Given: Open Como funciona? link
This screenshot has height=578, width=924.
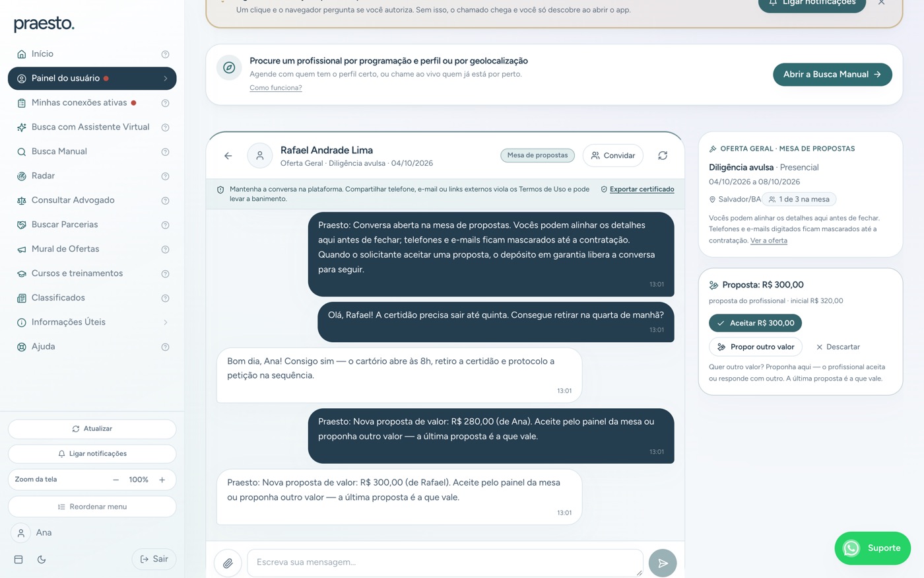Looking at the screenshot, I should (x=276, y=88).
